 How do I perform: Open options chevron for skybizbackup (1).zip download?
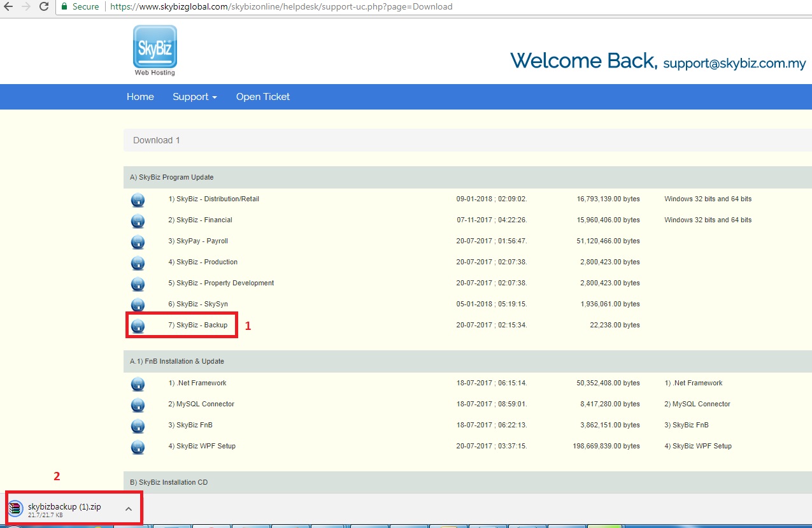[x=128, y=508]
